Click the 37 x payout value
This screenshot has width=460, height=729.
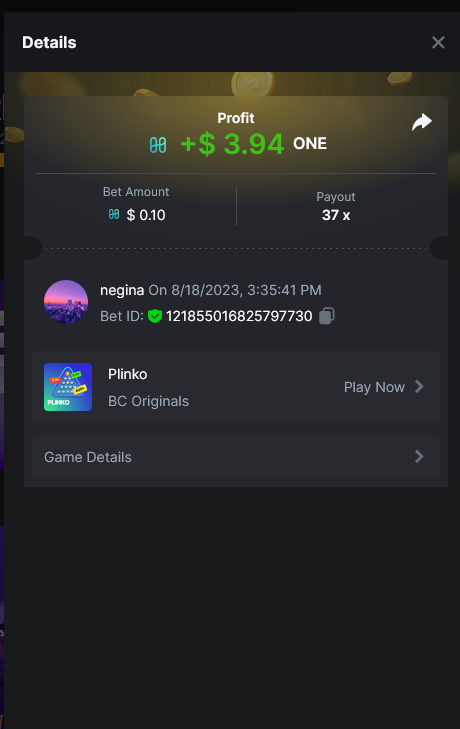(336, 215)
